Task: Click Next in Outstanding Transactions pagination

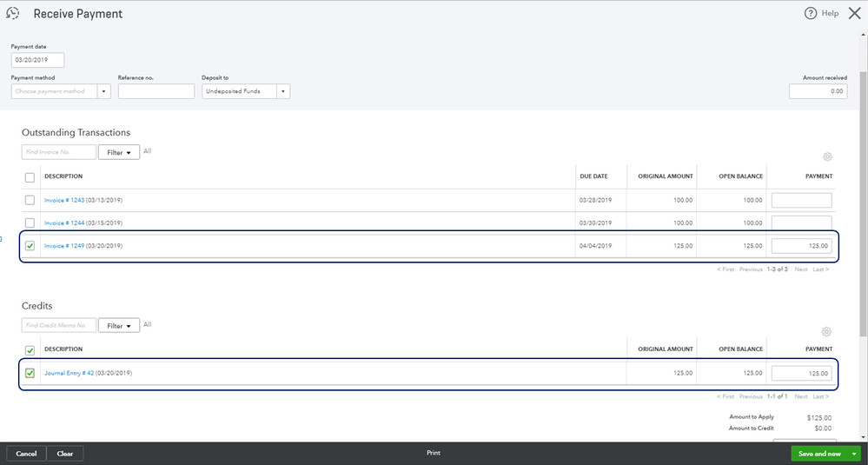Action: click(x=800, y=269)
